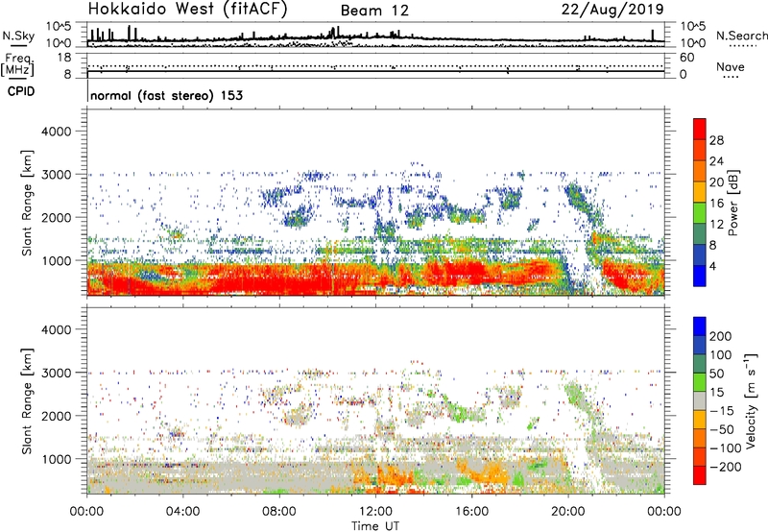The width and height of the screenshot is (768, 532).
Task: Click the '2000' tick on velocity panel
Action: pos(57,416)
